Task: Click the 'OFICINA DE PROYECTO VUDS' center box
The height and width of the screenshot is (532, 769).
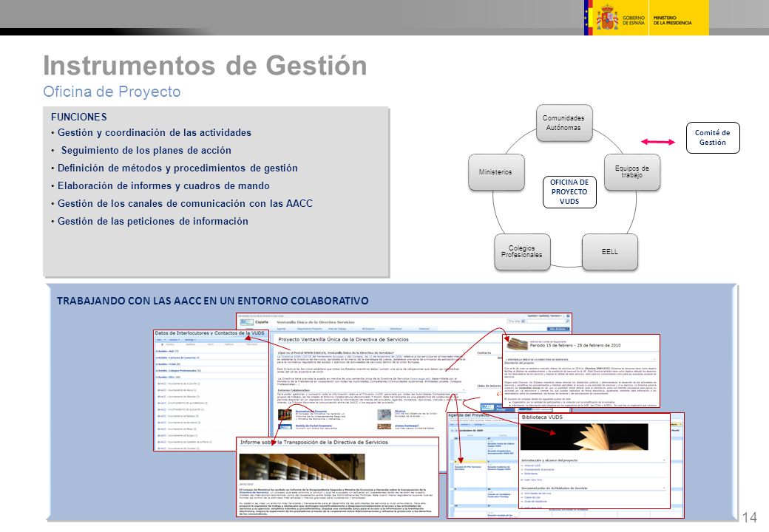Action: coord(569,192)
